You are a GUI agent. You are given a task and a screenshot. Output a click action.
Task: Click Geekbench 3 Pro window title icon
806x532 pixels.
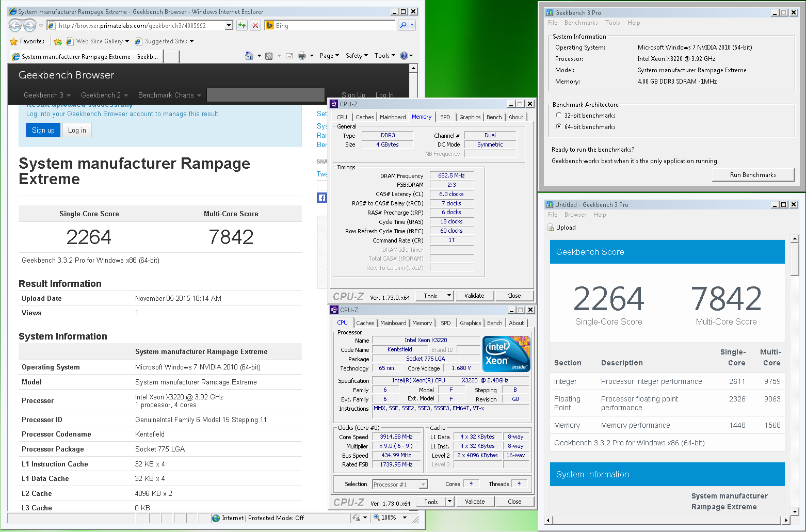click(549, 12)
